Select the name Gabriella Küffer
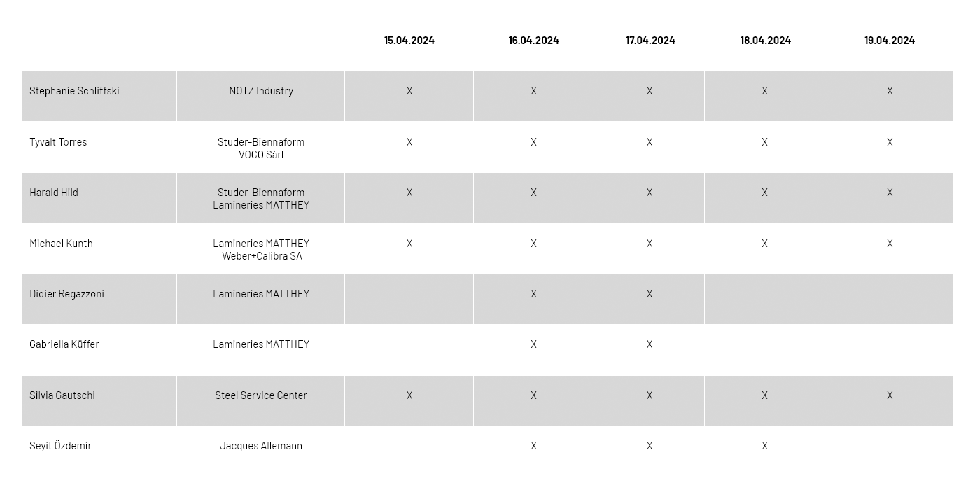 [x=64, y=344]
